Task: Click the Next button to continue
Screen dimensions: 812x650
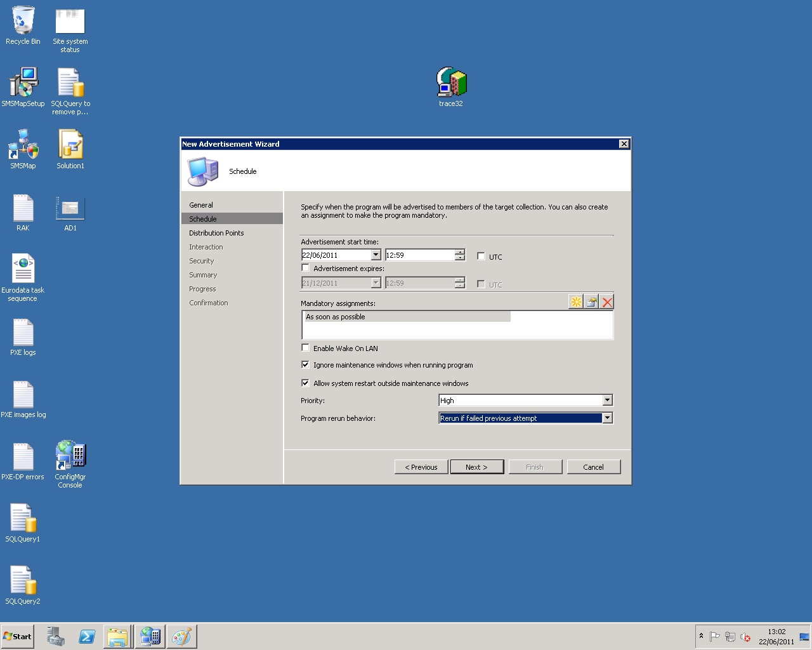Action: 476,467
